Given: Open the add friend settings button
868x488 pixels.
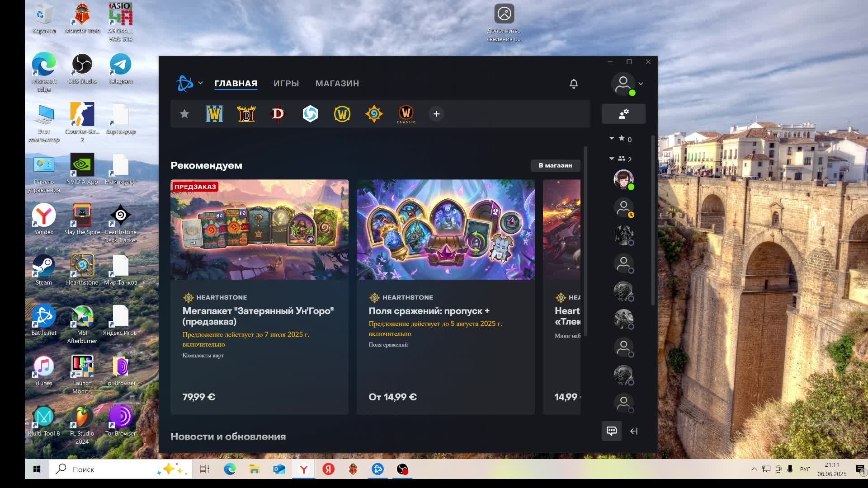Looking at the screenshot, I should 623,114.
